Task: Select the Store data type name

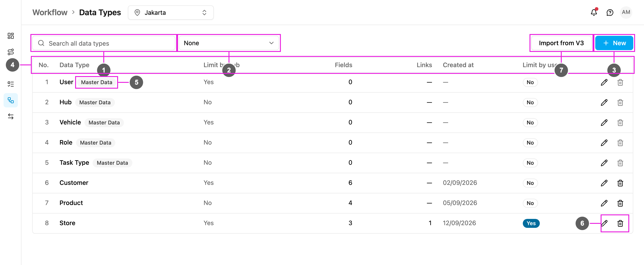Action: point(67,223)
